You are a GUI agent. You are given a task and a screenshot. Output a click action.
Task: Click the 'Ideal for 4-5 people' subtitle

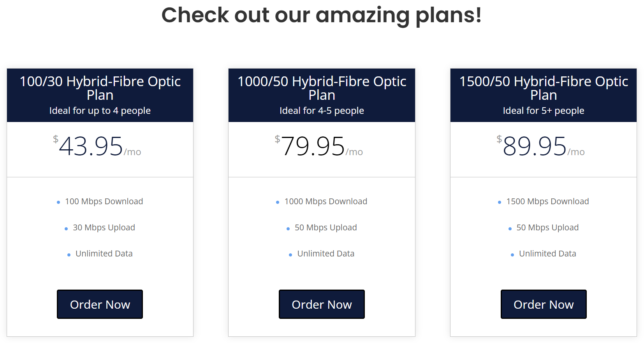(322, 111)
